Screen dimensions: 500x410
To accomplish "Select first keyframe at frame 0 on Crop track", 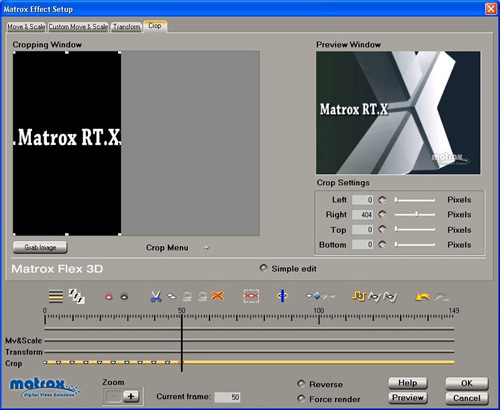I will coord(45,362).
